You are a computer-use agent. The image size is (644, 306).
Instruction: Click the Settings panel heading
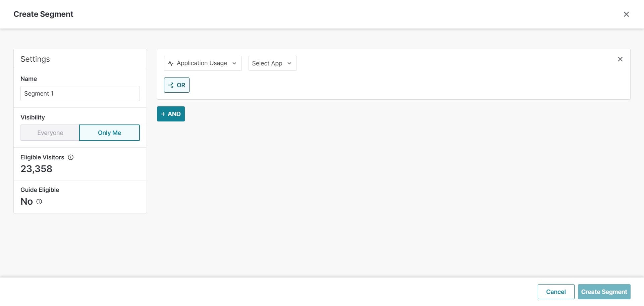pyautogui.click(x=35, y=59)
